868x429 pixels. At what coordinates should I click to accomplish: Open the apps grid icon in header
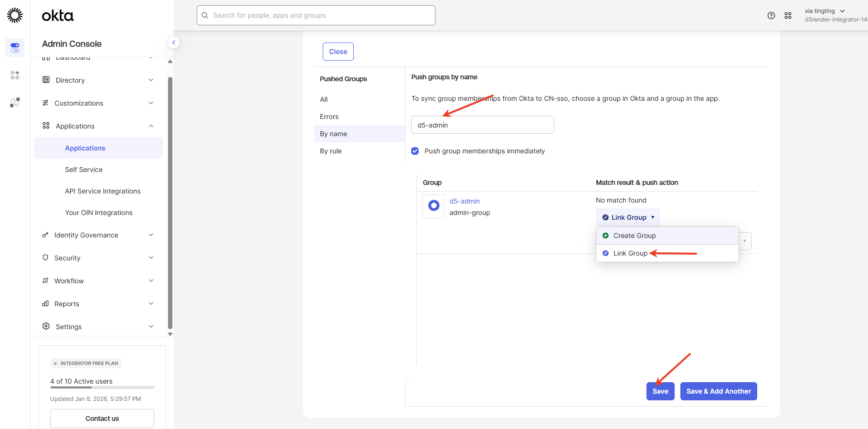point(788,15)
